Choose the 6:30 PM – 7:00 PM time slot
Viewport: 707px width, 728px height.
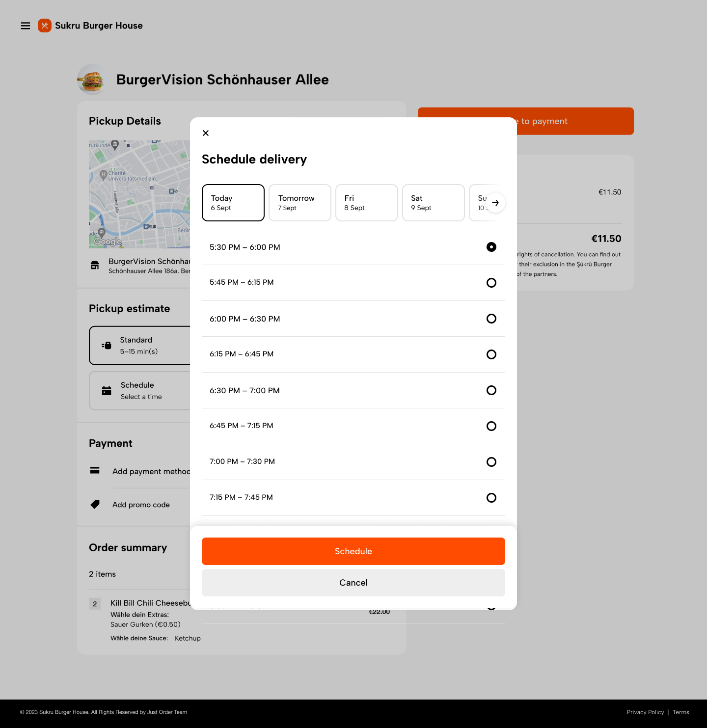[x=491, y=390]
